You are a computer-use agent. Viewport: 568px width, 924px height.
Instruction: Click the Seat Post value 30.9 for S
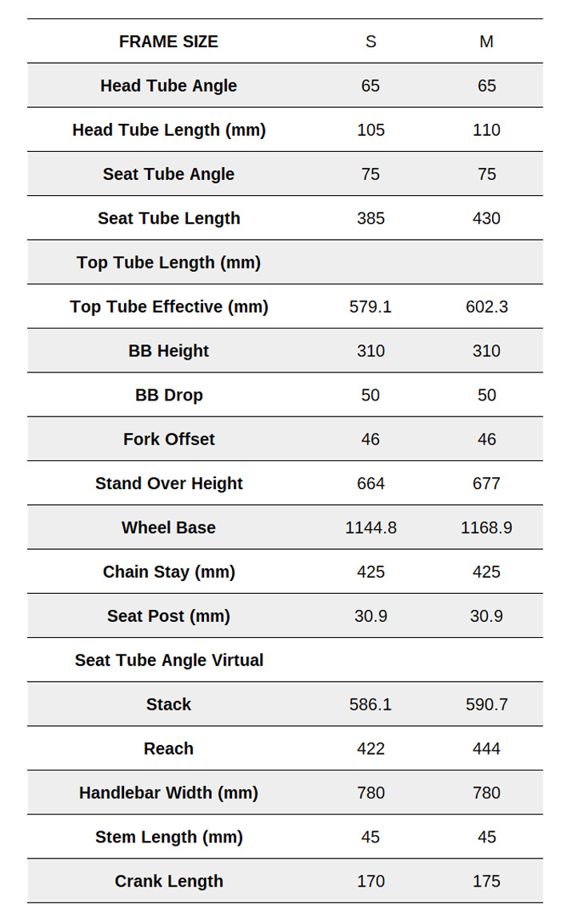[370, 615]
